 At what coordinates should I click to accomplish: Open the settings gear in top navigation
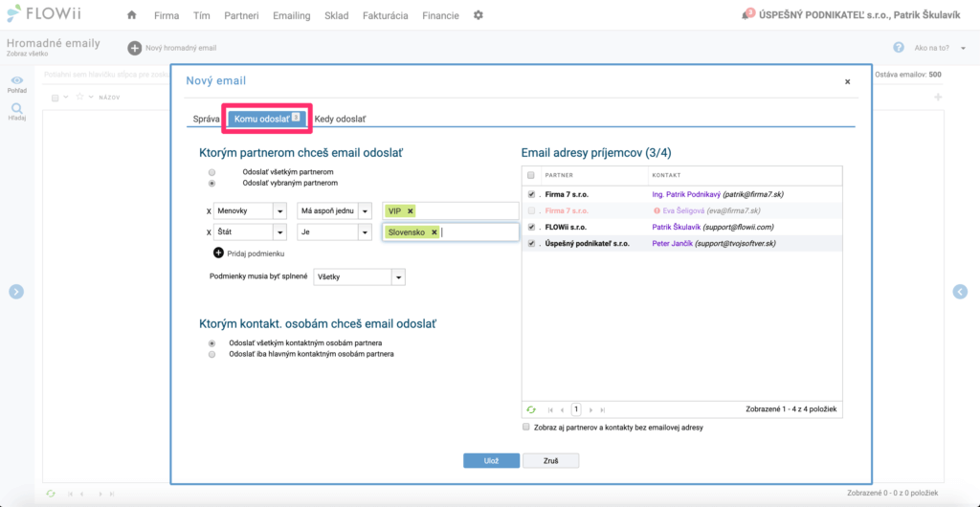tap(479, 15)
